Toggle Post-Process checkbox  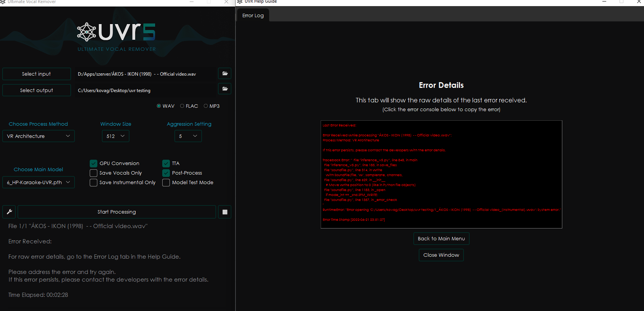click(166, 173)
